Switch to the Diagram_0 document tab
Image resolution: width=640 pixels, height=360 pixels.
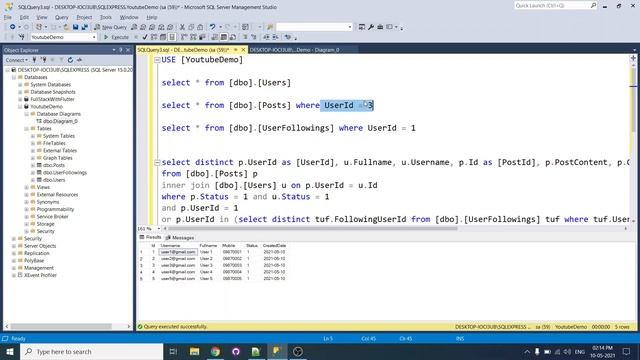(x=295, y=50)
